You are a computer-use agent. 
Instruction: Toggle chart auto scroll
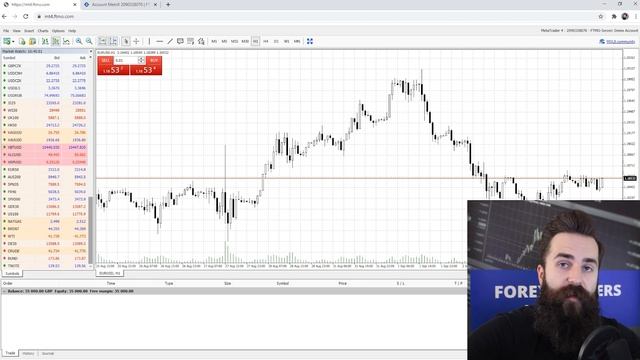(102, 41)
